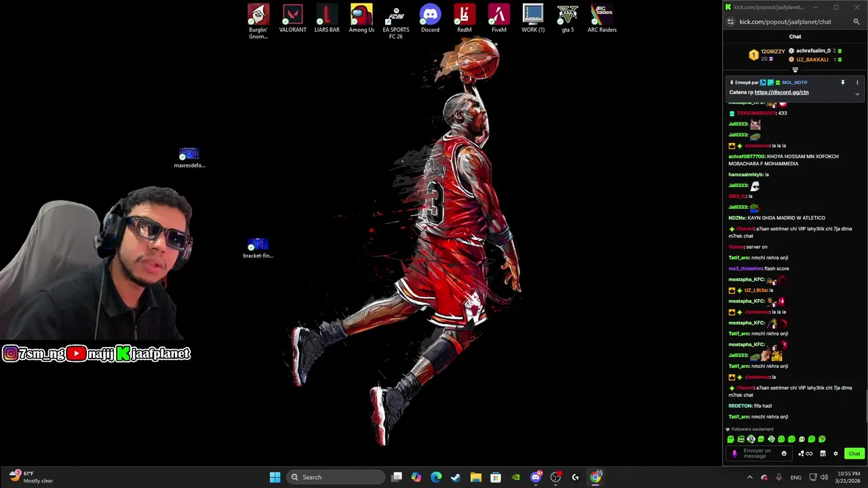The width and height of the screenshot is (868, 488).
Task: Expand the gift leaderboard arrow
Action: click(x=795, y=70)
